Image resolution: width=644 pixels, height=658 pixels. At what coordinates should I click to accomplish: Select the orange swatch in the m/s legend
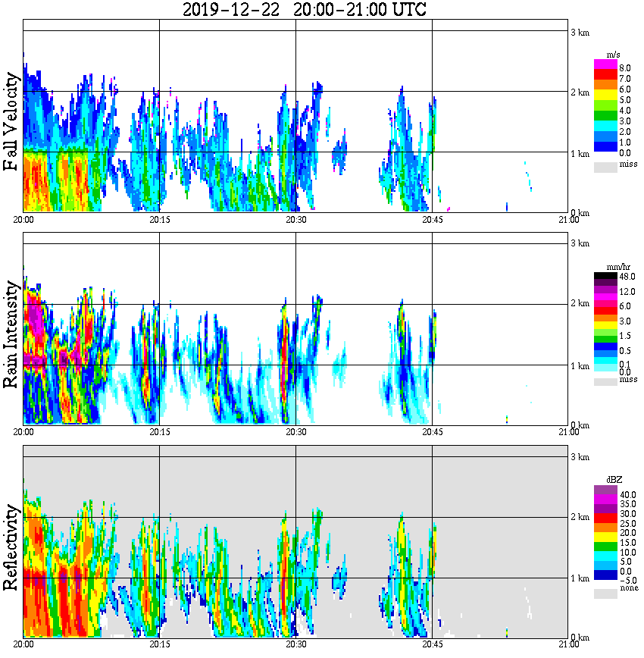pos(605,85)
